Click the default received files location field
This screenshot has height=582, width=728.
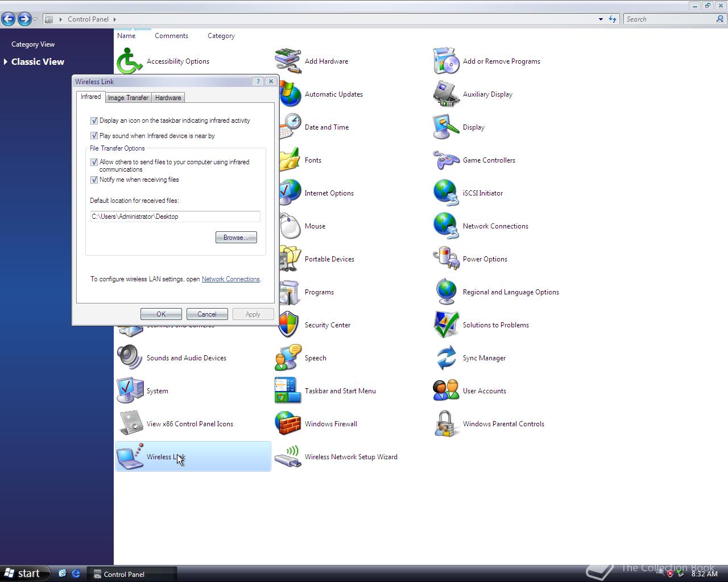tap(175, 217)
